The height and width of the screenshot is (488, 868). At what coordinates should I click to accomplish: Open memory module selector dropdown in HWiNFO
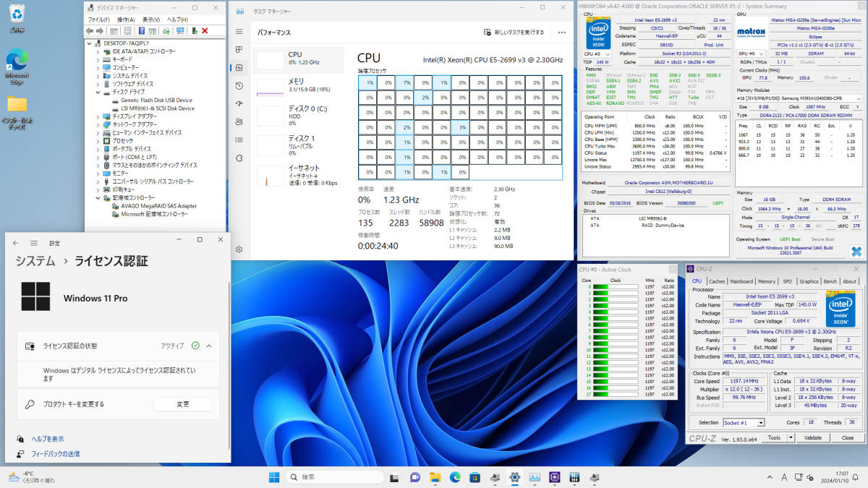click(798, 98)
